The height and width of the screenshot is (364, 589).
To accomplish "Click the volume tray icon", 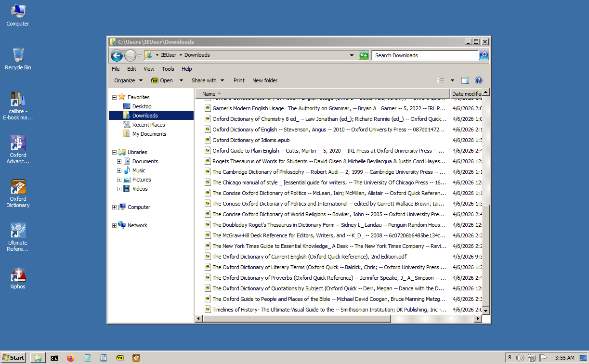I will pos(520,358).
